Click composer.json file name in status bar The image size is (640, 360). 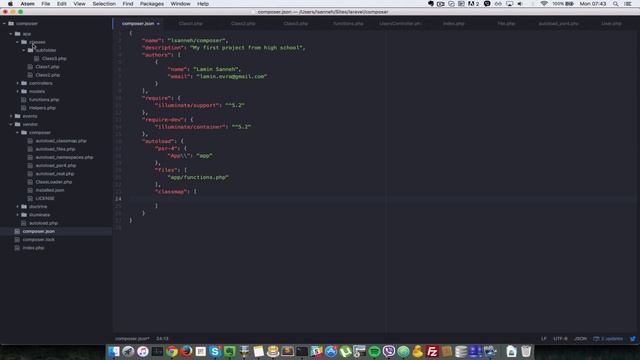[132, 339]
